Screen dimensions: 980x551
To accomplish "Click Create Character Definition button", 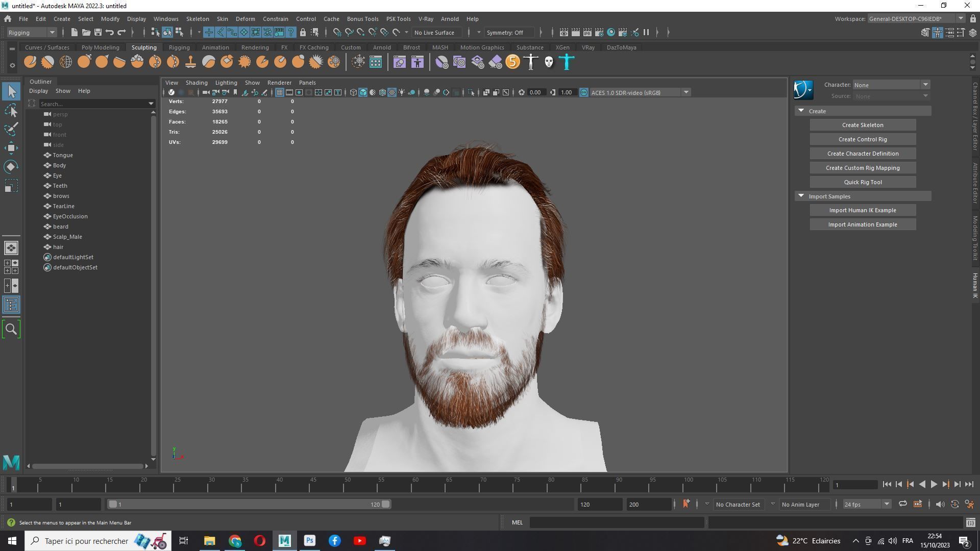I will pos(863,154).
